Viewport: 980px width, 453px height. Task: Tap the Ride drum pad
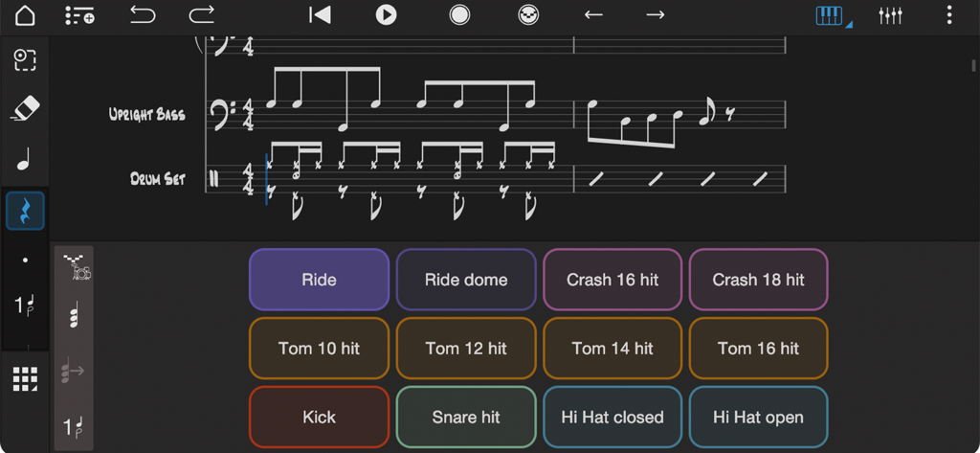pyautogui.click(x=320, y=279)
